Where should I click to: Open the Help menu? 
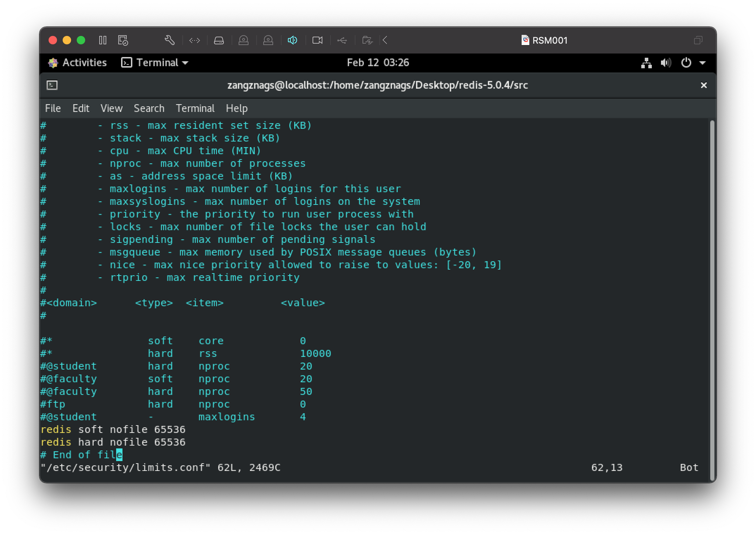point(237,108)
